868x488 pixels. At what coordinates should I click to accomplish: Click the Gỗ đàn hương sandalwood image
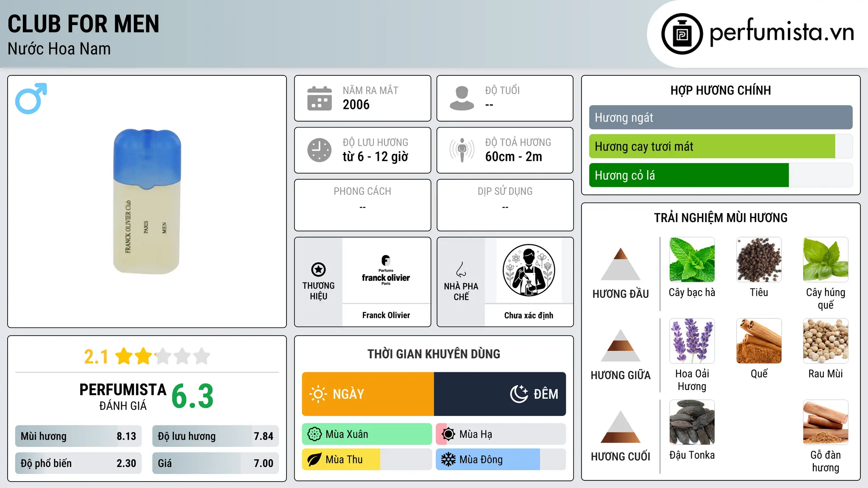pos(826,422)
